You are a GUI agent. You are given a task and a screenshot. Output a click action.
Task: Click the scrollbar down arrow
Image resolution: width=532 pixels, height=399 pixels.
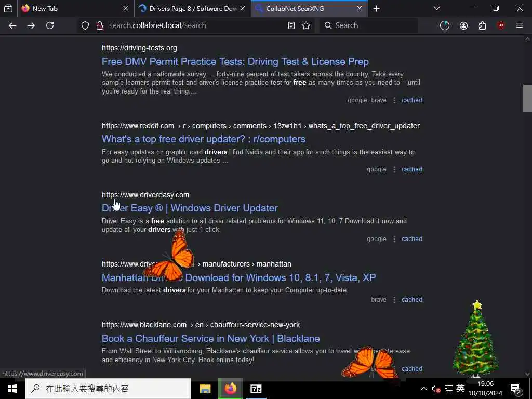tap(527, 374)
